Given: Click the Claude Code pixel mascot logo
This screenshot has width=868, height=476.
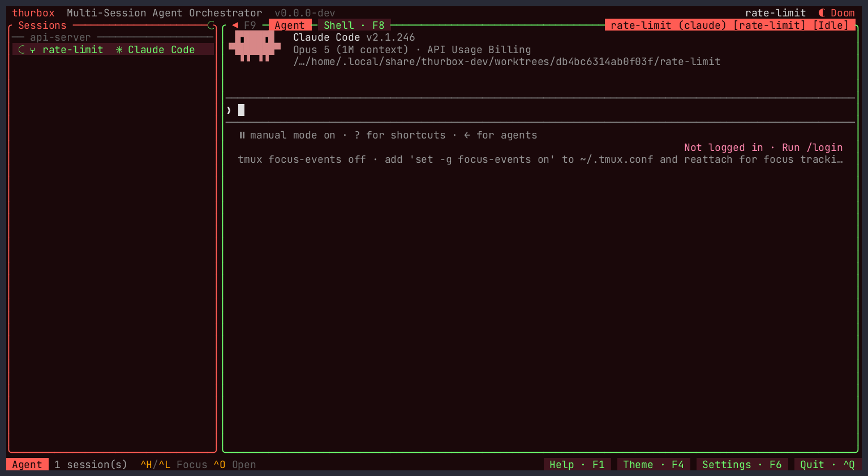Looking at the screenshot, I should pos(255,46).
